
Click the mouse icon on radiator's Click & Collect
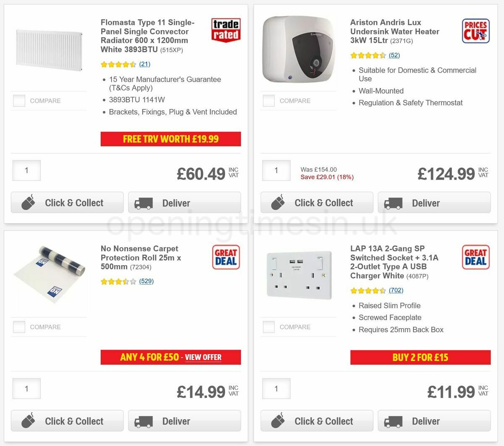click(28, 203)
